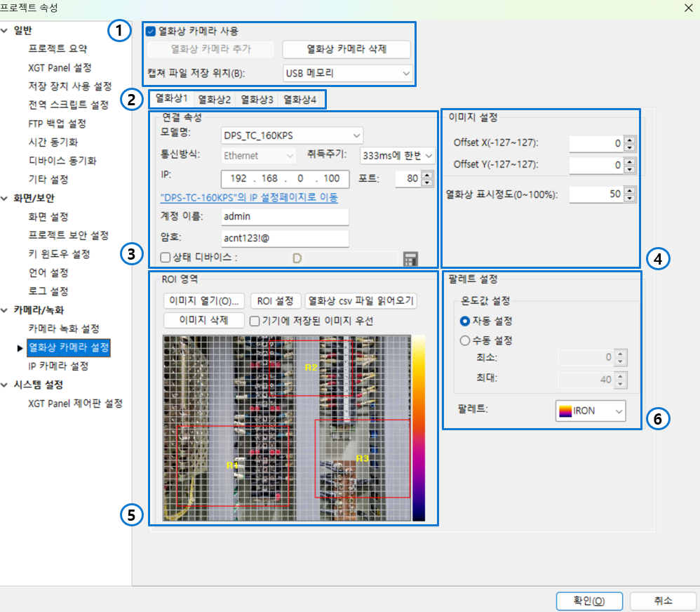This screenshot has width=700, height=612.
Task: Enable 상태 디바이스 checkbox
Action: click(x=165, y=258)
